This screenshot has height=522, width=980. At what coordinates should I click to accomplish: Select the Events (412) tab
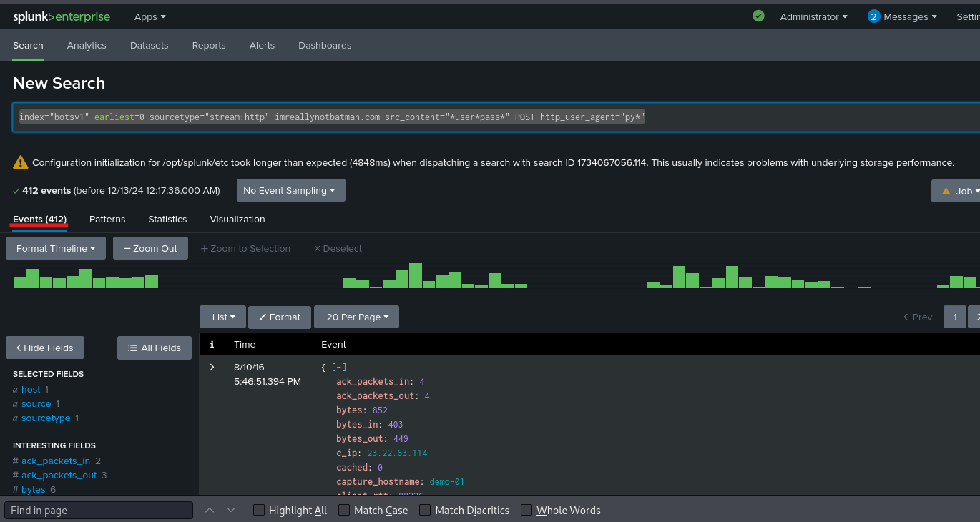40,219
